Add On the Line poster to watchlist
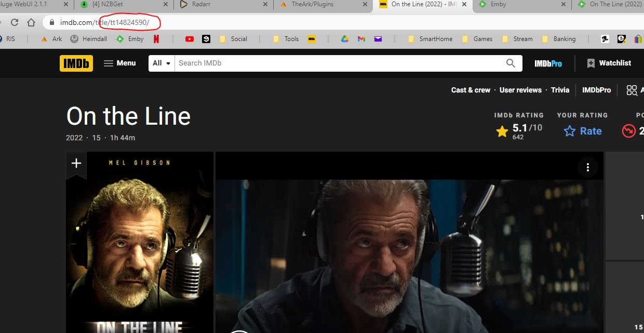Screen dimensions: 644x333 pos(76,163)
